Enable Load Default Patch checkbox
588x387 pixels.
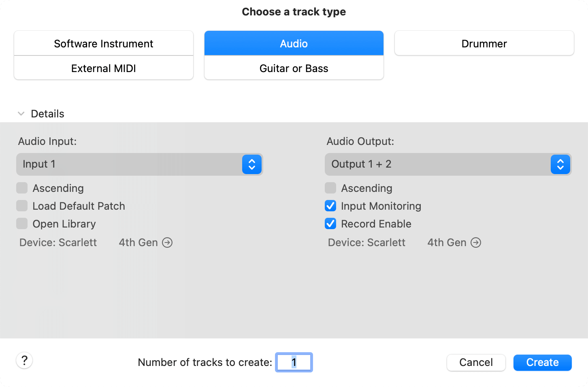click(22, 206)
